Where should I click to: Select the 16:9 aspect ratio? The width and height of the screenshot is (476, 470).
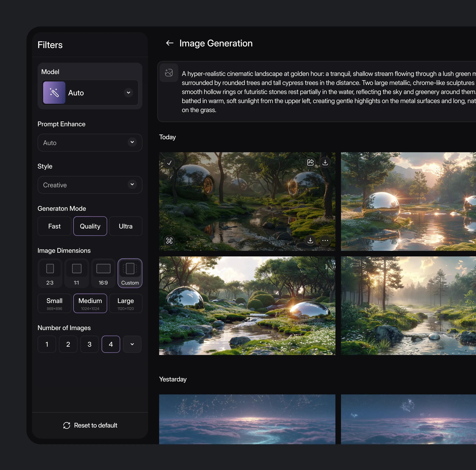point(103,273)
